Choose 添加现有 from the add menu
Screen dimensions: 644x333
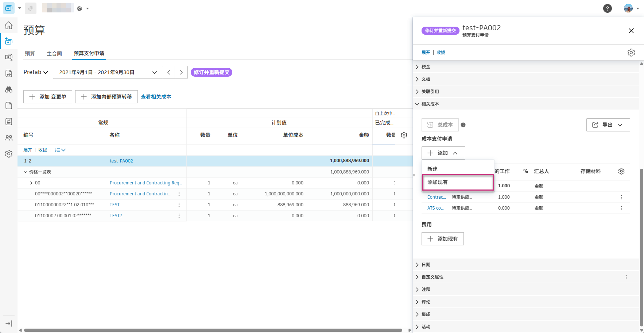458,182
